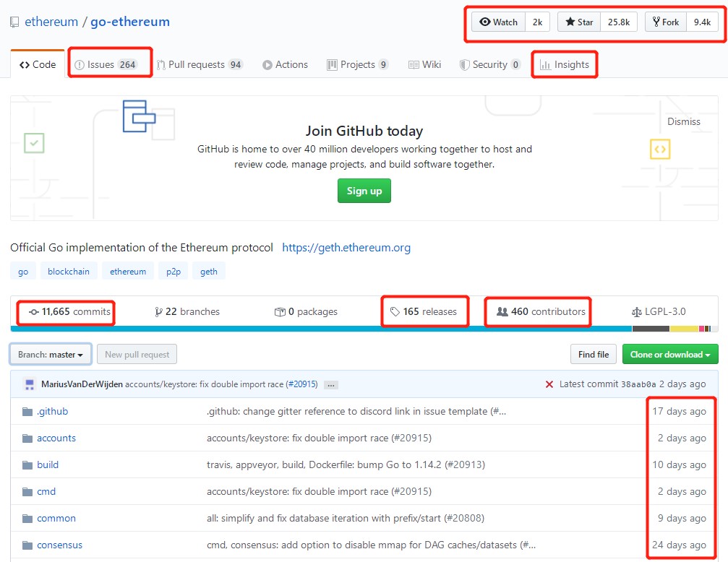Open the geth.ethereum.org website link
The width and height of the screenshot is (728, 562).
point(346,247)
